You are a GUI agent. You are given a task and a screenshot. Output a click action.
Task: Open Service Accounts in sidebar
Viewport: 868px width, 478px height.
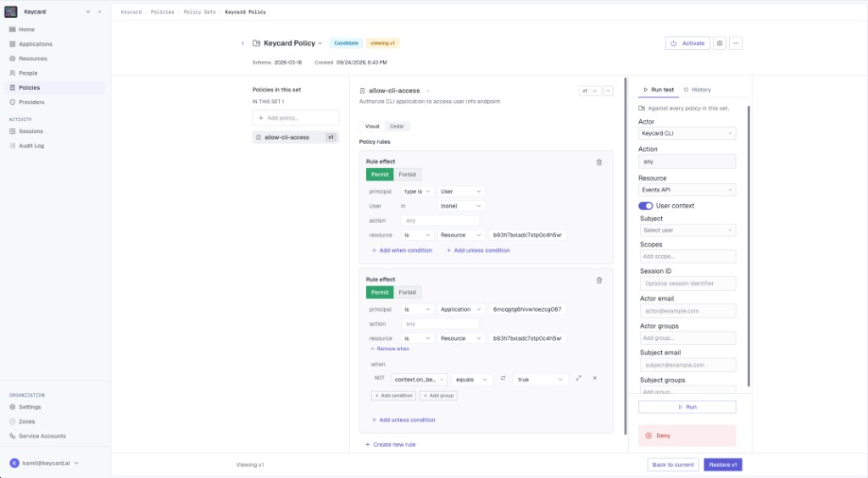click(42, 436)
